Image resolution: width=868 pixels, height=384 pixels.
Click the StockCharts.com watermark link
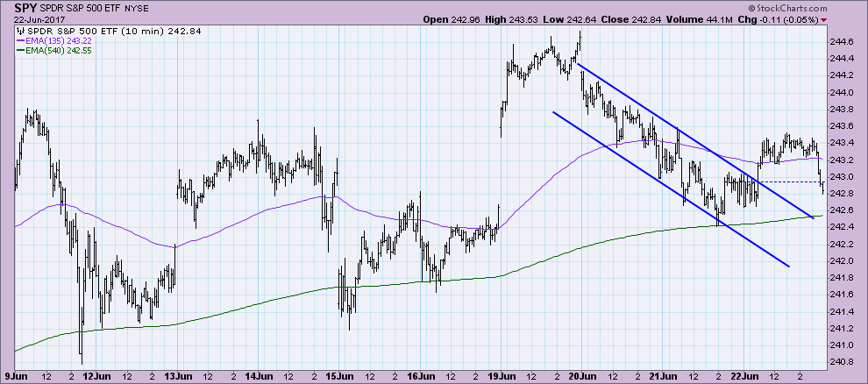click(x=786, y=9)
